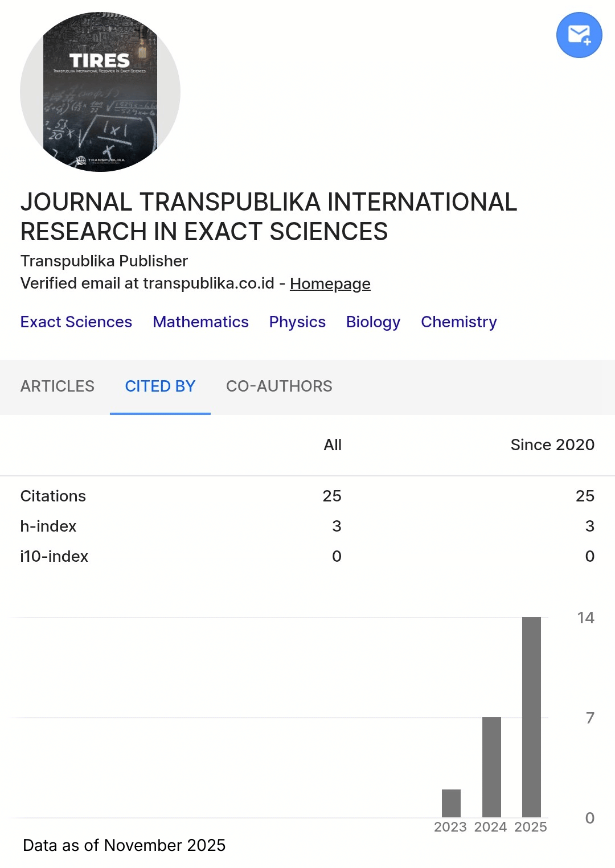This screenshot has width=615, height=868.
Task: Select the Chemistry interest tag
Action: coord(458,322)
